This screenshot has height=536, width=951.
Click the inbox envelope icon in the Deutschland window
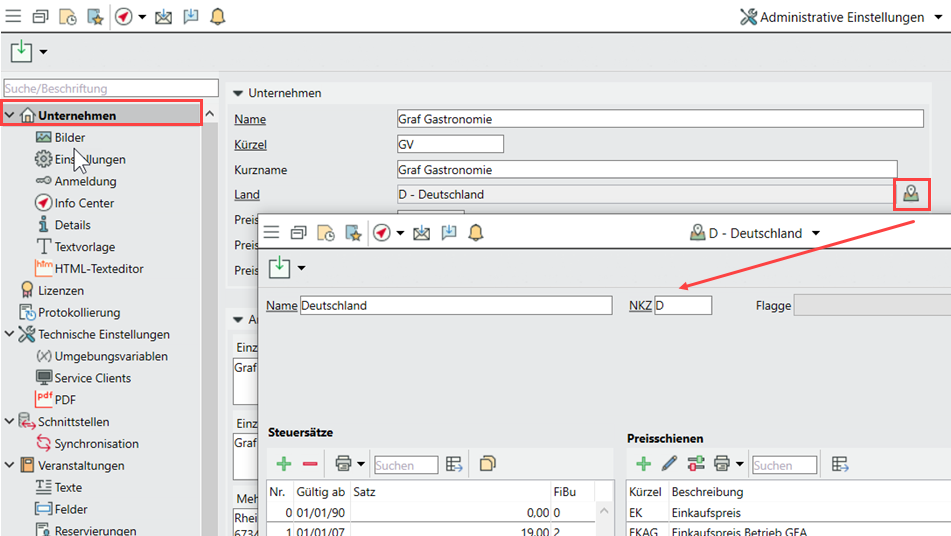(422, 233)
